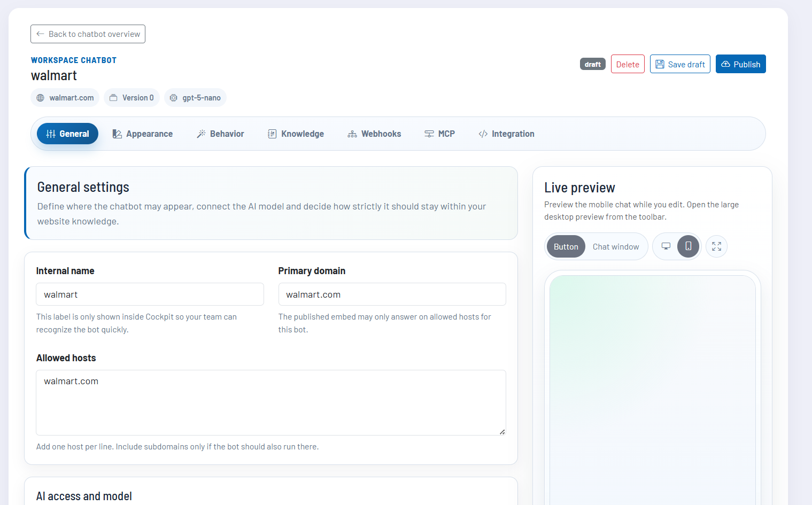Click the WORKSPACE CHATBOT label
This screenshot has height=505, width=812.
(74, 60)
